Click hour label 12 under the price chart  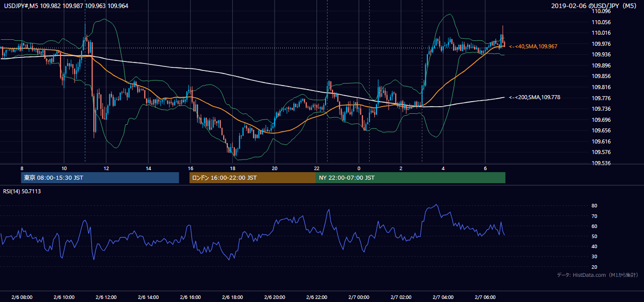[106, 168]
